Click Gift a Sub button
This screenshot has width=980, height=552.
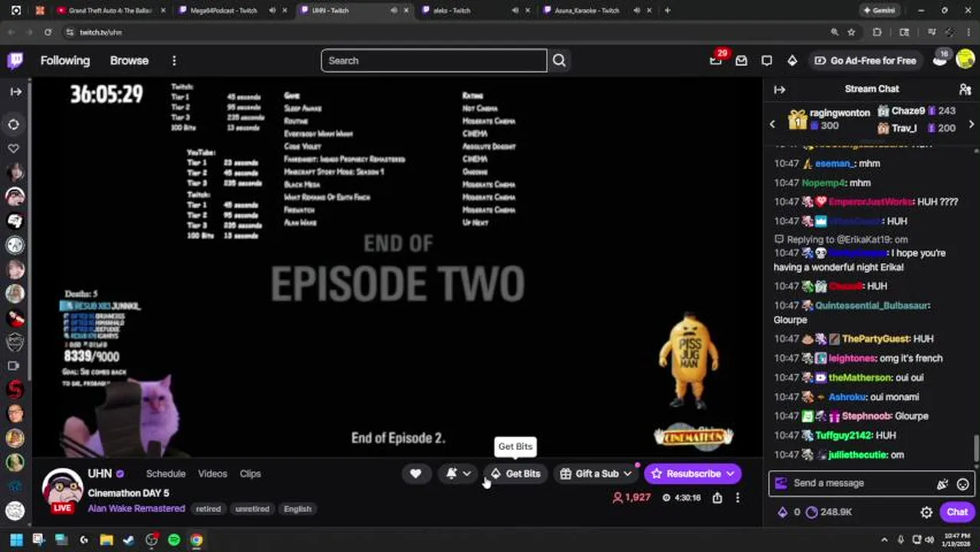pos(596,474)
